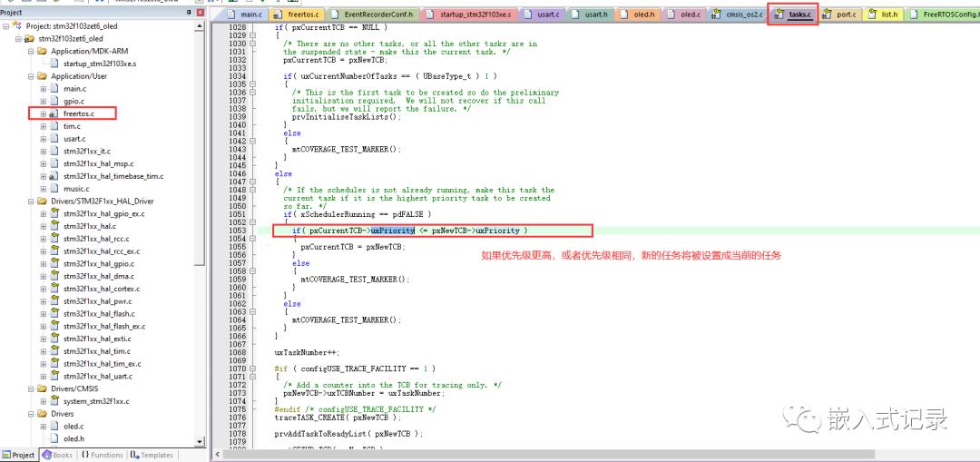The width and height of the screenshot is (980, 462).
Task: Expand the system_stm32f1xx.c tree node
Action: pos(44,401)
